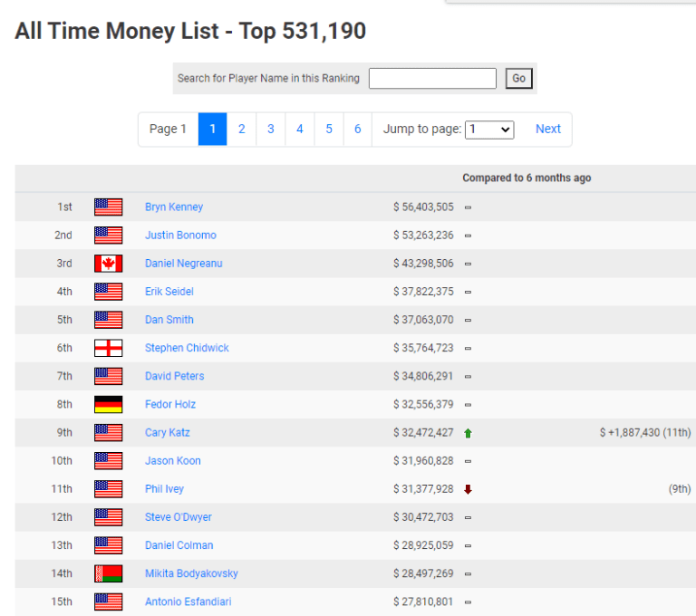Image resolution: width=696 pixels, height=616 pixels.
Task: Click the active page 1 button
Action: 212,129
